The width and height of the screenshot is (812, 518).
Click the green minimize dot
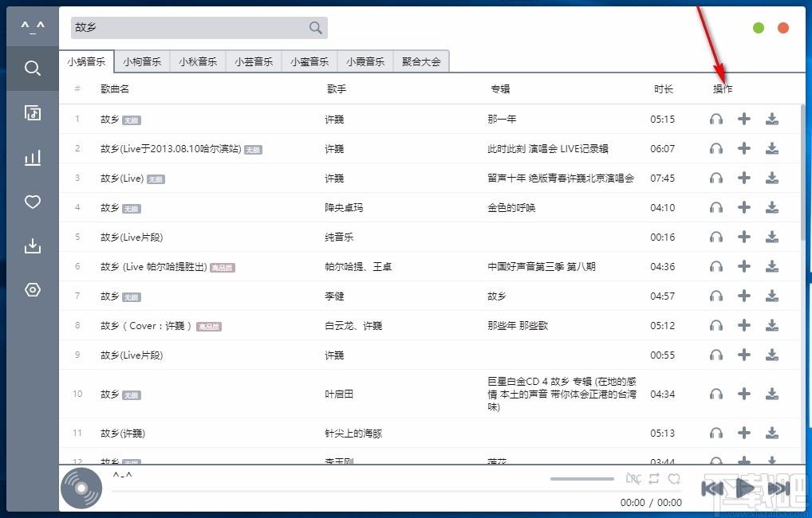758,28
